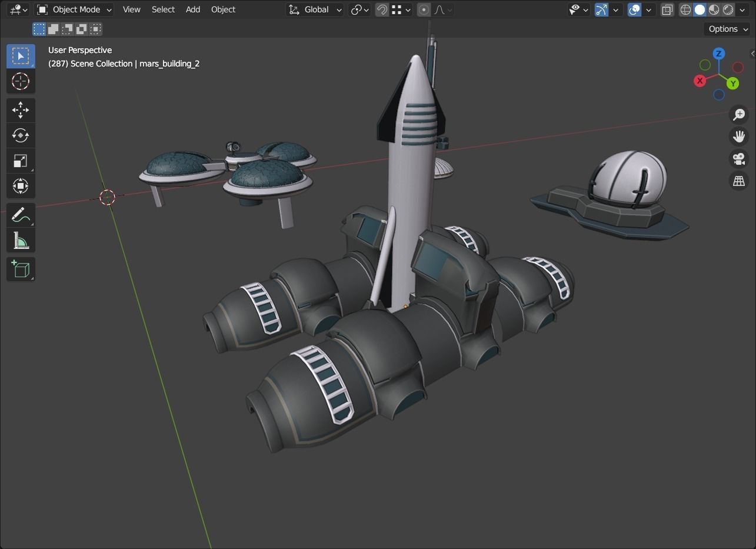Select the Move tool
Screen dimensions: 756x549
point(21,110)
